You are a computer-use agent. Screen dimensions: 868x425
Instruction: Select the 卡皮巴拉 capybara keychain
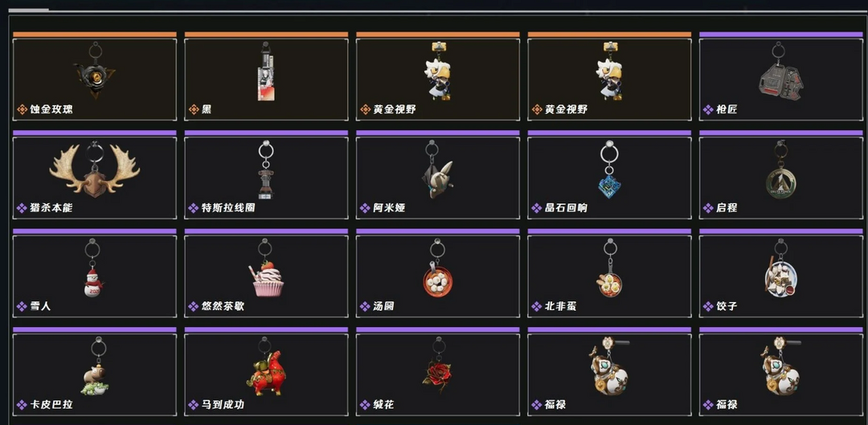(x=95, y=374)
